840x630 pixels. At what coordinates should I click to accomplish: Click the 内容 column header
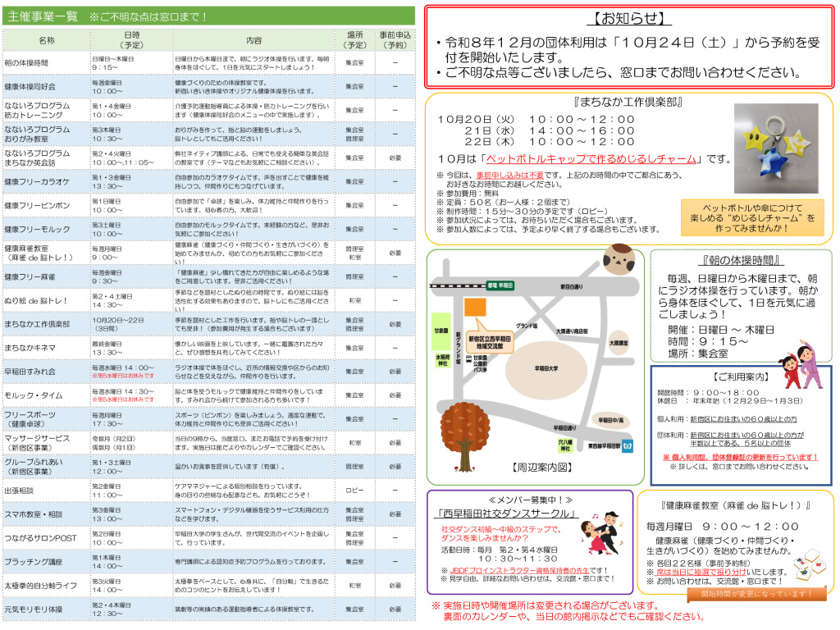pyautogui.click(x=254, y=40)
